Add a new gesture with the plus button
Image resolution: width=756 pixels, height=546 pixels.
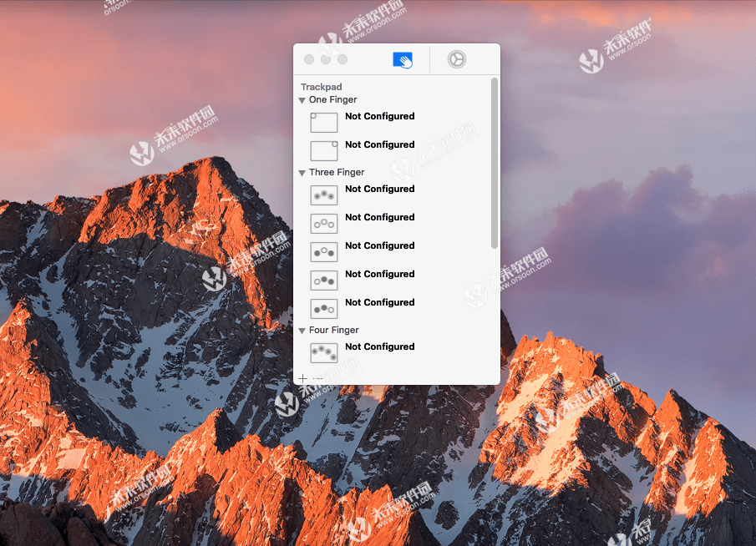pos(302,378)
